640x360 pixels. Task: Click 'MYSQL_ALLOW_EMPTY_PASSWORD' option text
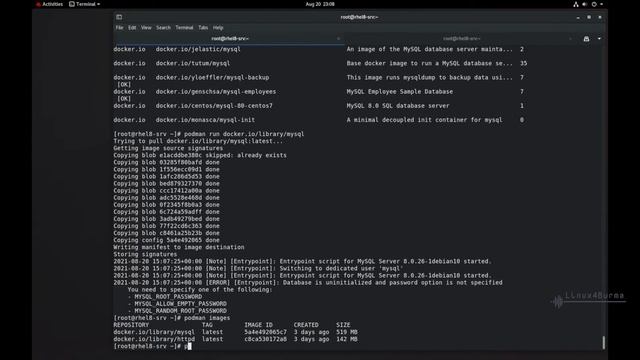[180, 304]
